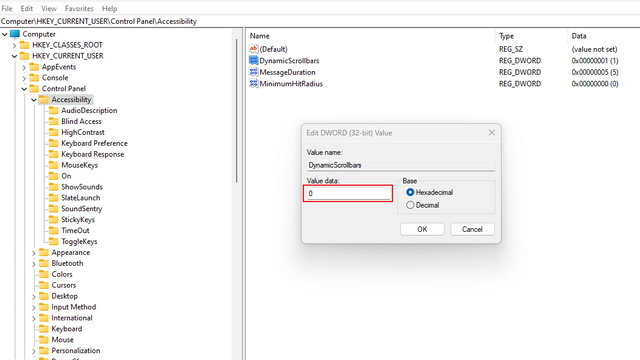Click the Keyboard Preference folder icon
The width and height of the screenshot is (640, 360).
point(53,143)
